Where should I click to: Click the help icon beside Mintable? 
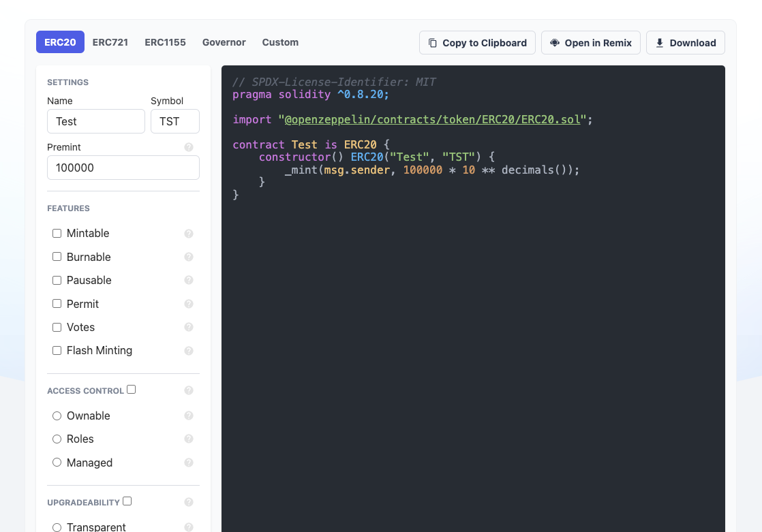(189, 234)
